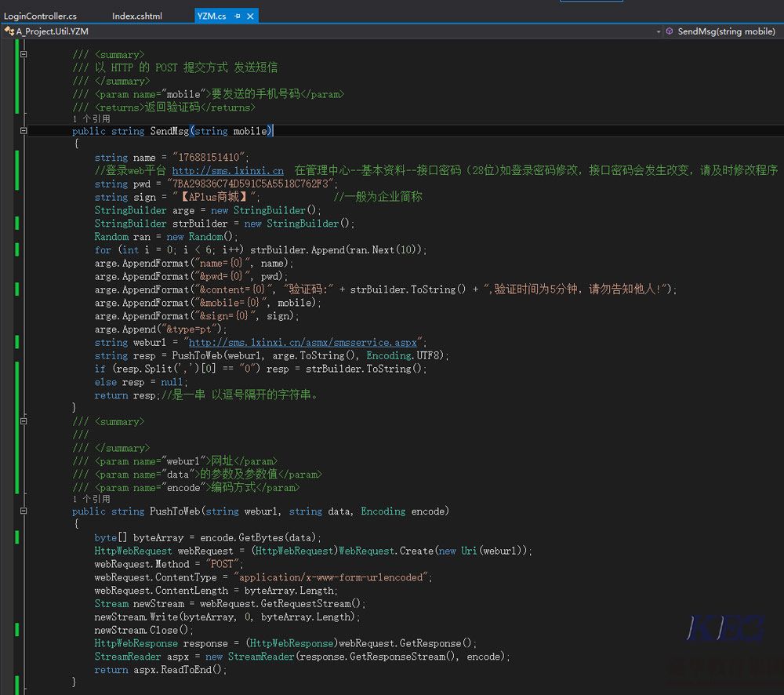Screen dimensions: 784x695
Task: Click the "return aspx.ReadToEnd()" statement
Action: tap(161, 670)
